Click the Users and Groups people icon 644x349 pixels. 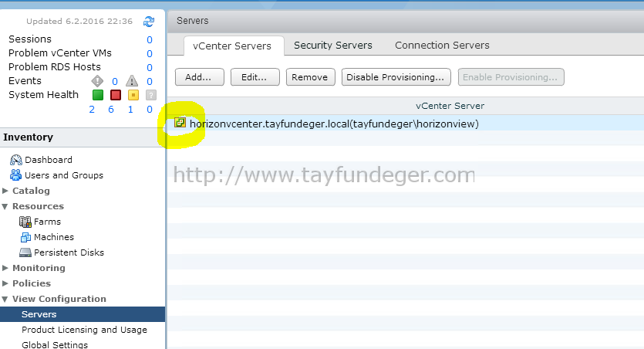click(16, 175)
